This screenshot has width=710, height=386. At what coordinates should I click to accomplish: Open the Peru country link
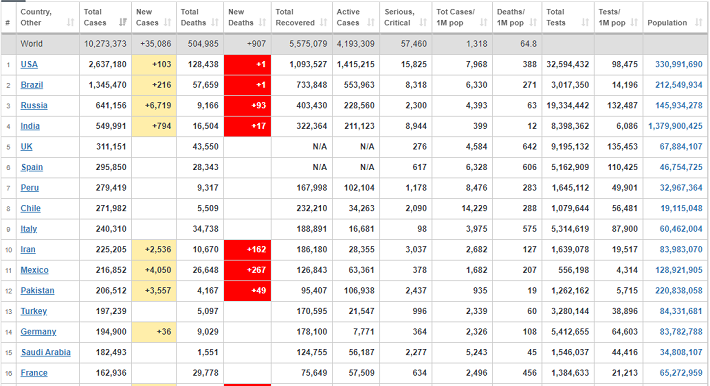[29, 188]
